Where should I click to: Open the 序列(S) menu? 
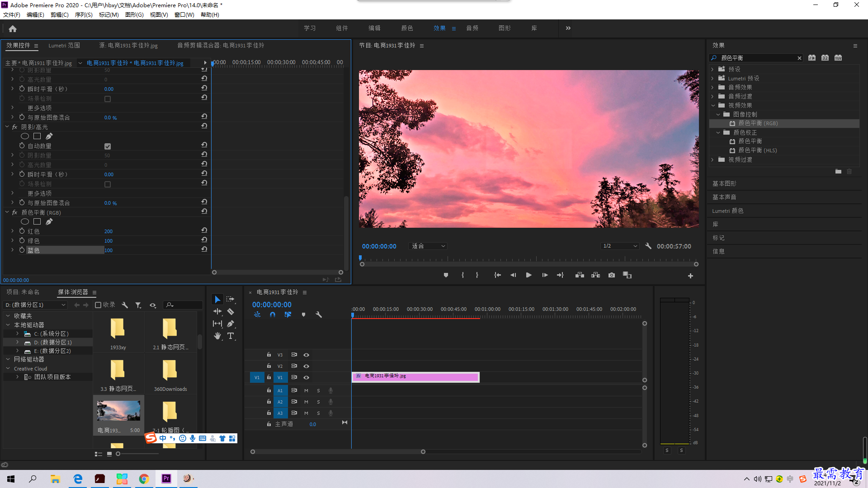click(84, 14)
